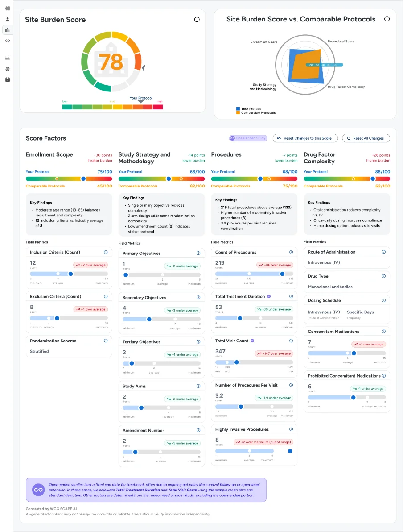Screen dimensions: 403x532
Task: Click info icon next to Drug Type
Action: (x=383, y=276)
